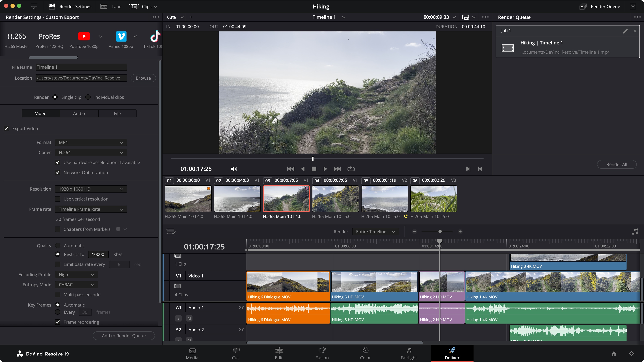Enable Multi-pass encode checkbox
This screenshot has height=362, width=644.
[58, 294]
